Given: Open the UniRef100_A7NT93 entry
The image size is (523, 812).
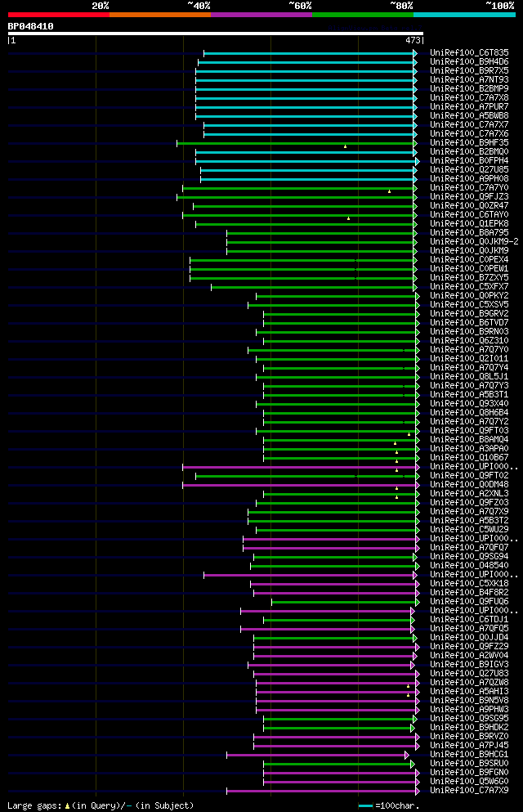Looking at the screenshot, I should tap(469, 80).
